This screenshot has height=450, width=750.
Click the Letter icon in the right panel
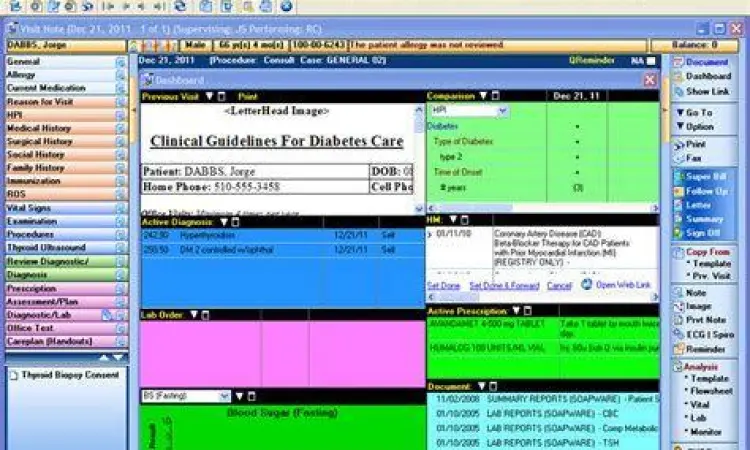point(678,205)
